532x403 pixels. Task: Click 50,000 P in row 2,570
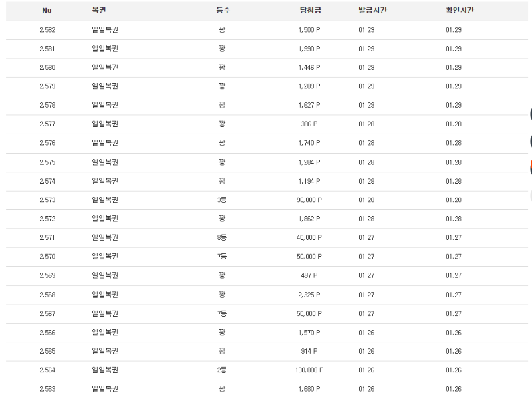[x=309, y=257]
